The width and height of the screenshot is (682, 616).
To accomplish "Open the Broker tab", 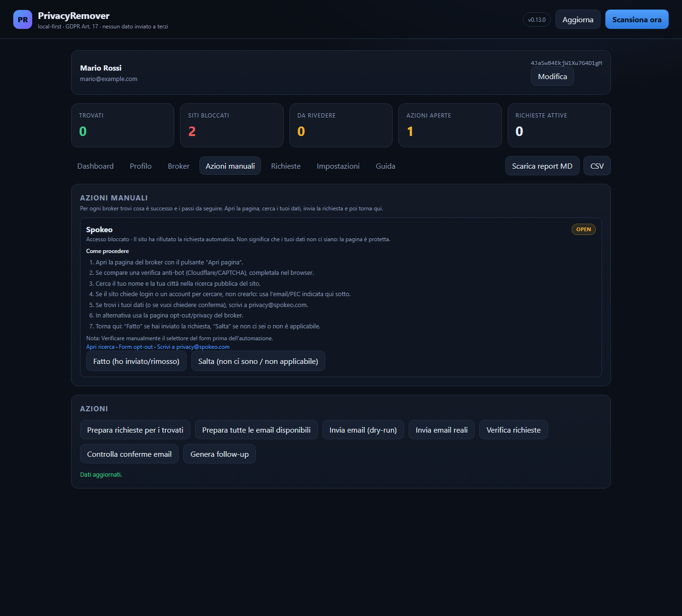I will [179, 166].
